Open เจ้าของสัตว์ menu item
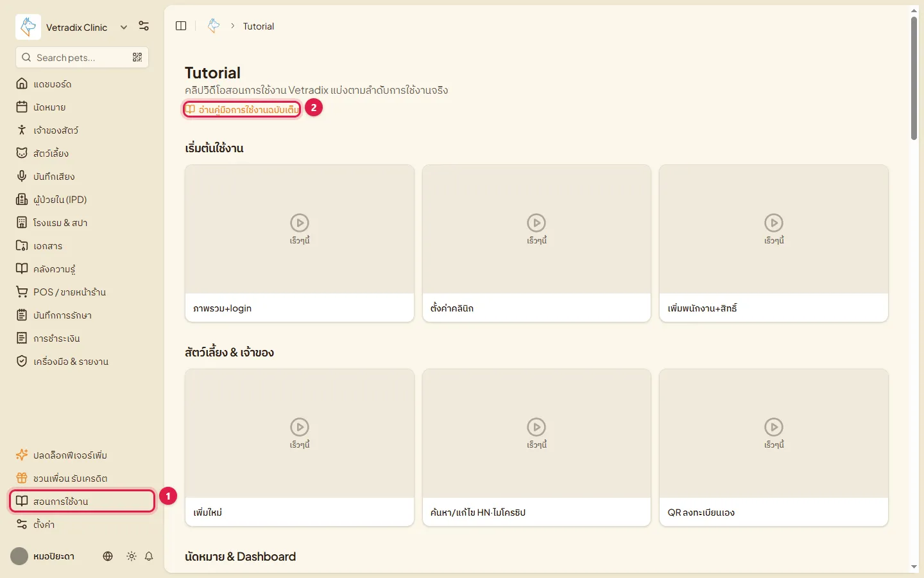This screenshot has height=578, width=924. tap(82, 130)
